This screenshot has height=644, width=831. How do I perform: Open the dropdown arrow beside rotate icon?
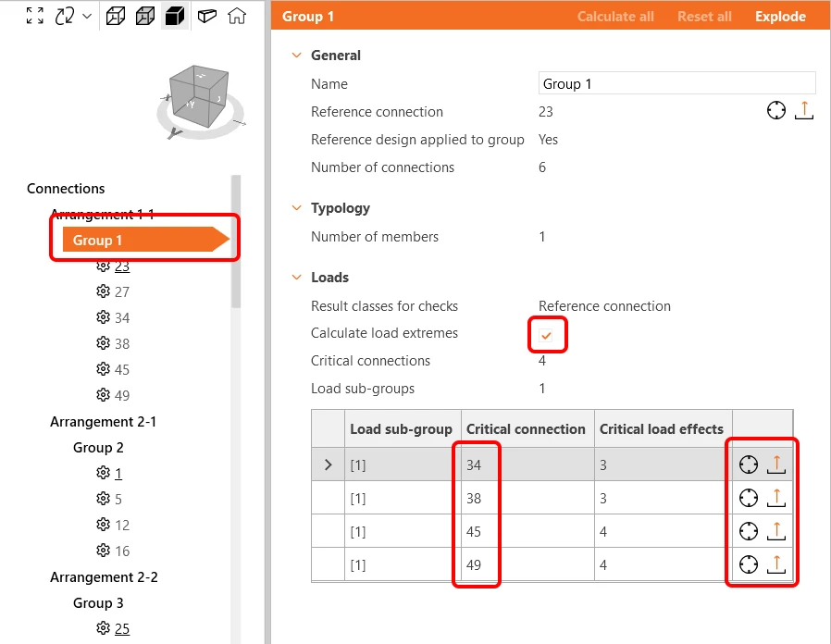(87, 16)
